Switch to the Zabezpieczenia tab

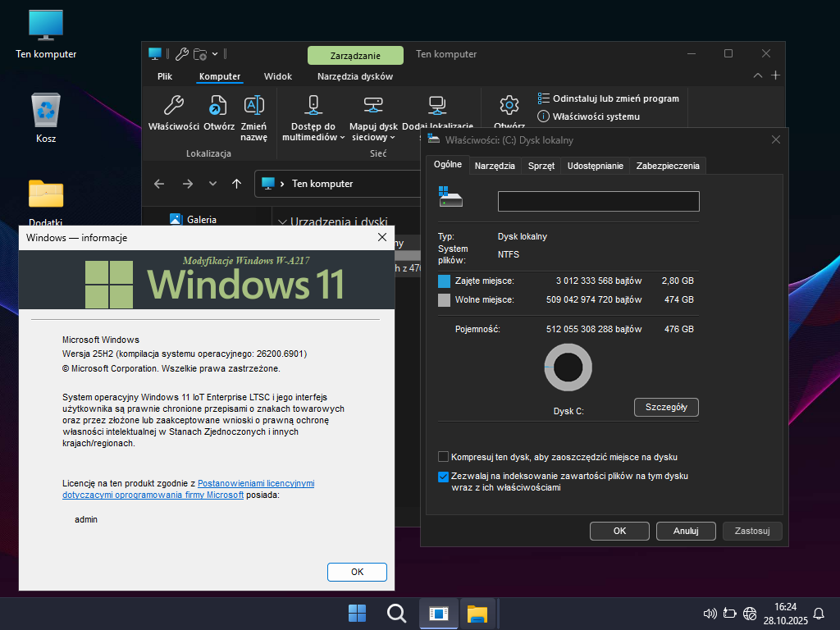click(668, 166)
